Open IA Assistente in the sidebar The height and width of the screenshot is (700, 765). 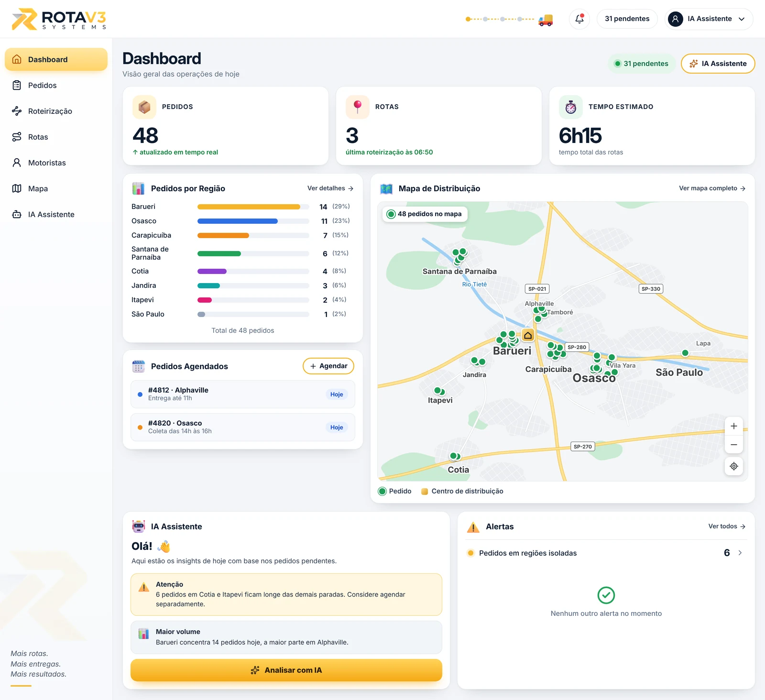(x=56, y=214)
